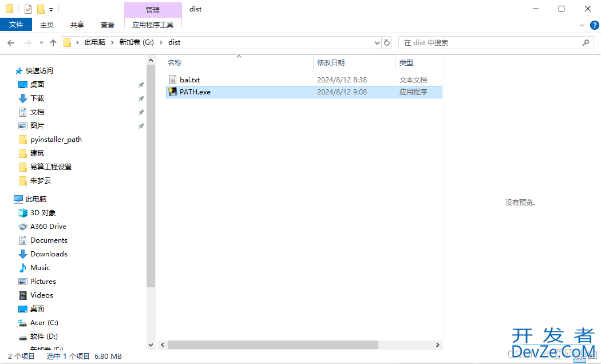The width and height of the screenshot is (601, 364).
Task: Open the 文件 menu tab
Action: [16, 25]
